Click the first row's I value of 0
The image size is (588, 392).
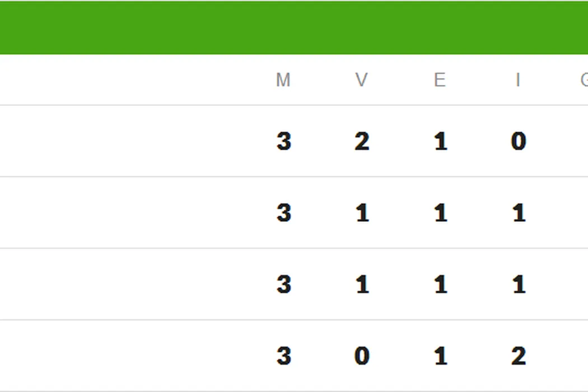(519, 141)
